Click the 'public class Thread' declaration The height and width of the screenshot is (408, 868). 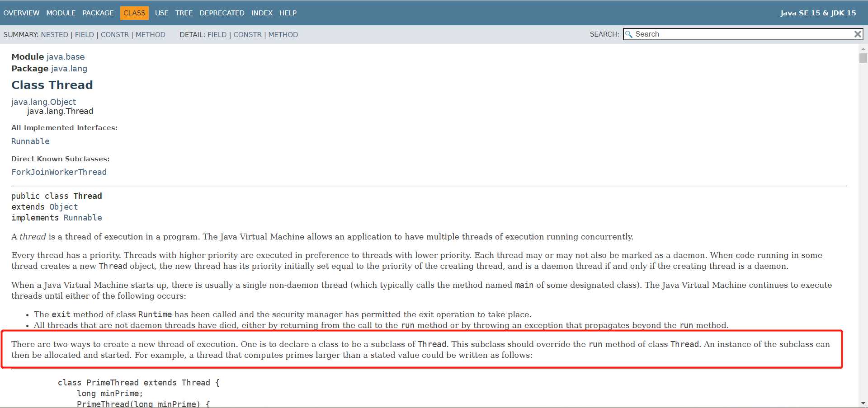click(57, 196)
